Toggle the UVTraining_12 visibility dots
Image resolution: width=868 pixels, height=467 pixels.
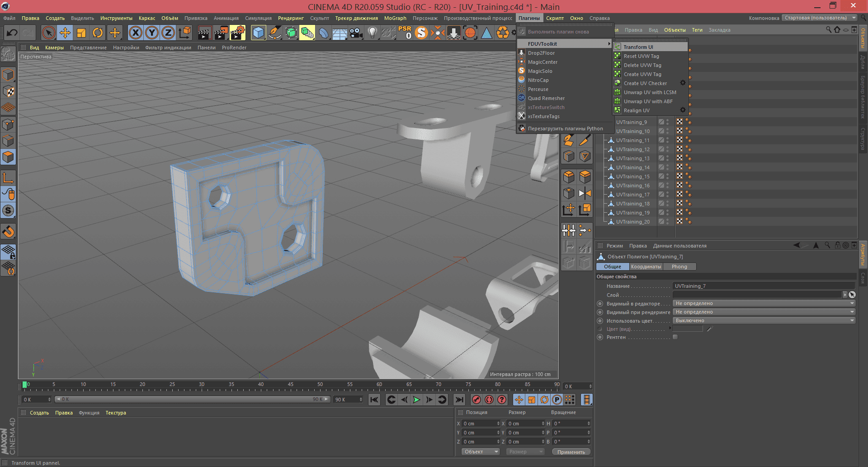coord(667,149)
